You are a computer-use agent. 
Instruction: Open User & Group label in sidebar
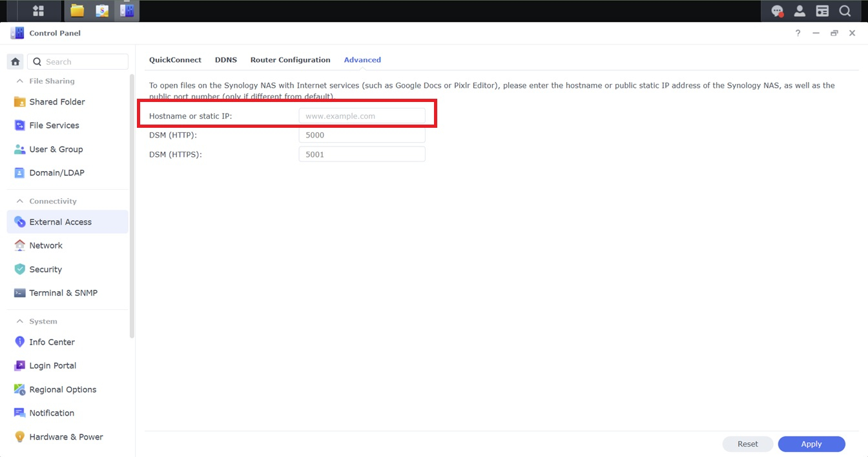pyautogui.click(x=56, y=149)
